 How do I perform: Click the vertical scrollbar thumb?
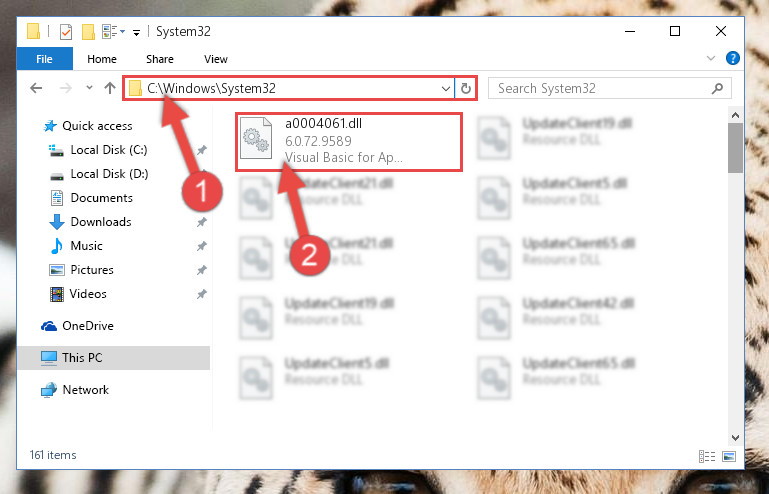pyautogui.click(x=735, y=148)
